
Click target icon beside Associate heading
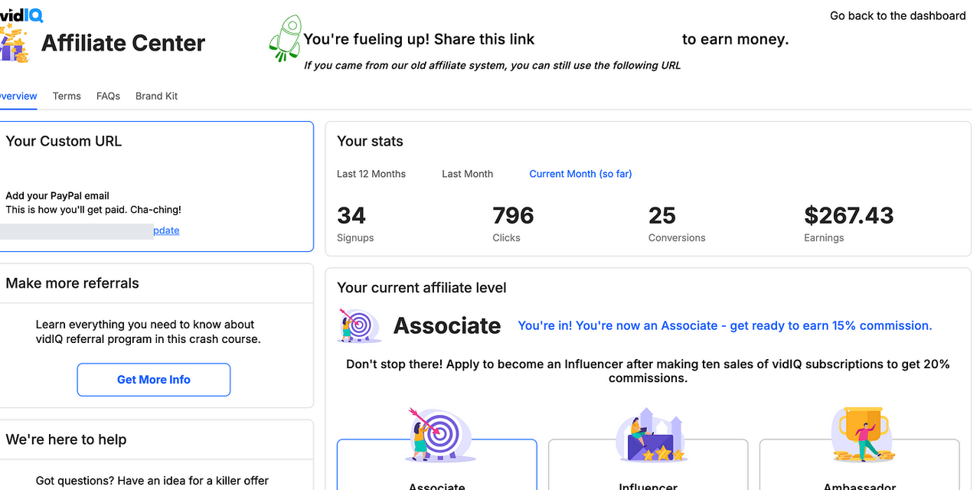tap(360, 325)
